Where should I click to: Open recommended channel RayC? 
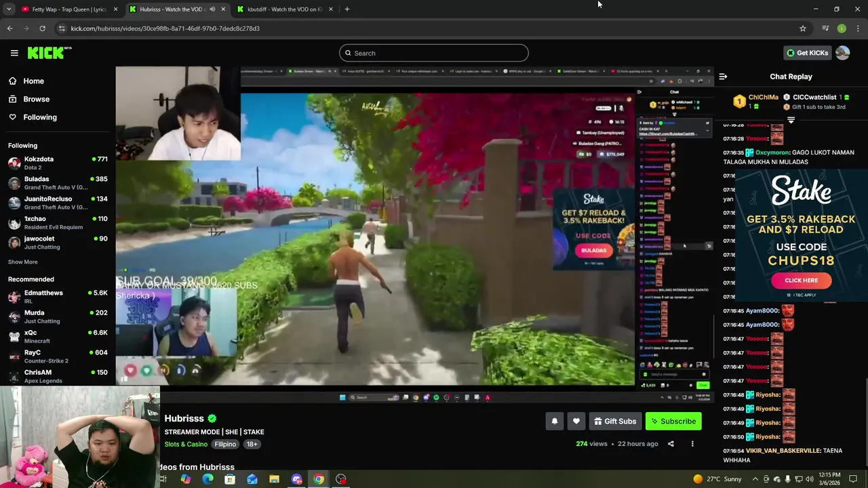click(x=58, y=357)
